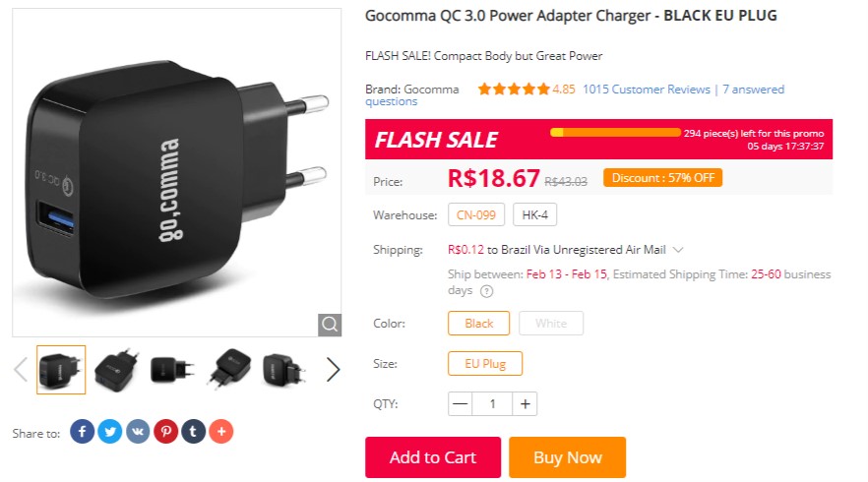This screenshot has width=868, height=482.
Task: Expand the shipping method dropdown arrow
Action: pyautogui.click(x=678, y=250)
